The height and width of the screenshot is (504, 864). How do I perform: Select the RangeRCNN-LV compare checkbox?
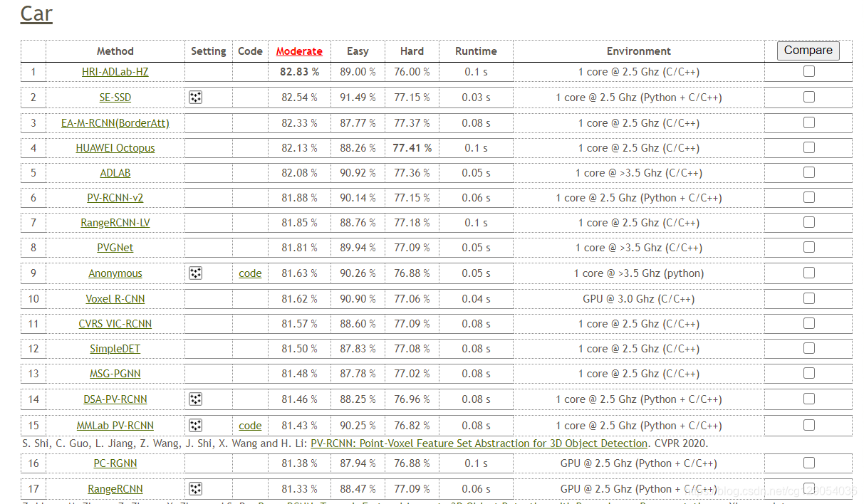(809, 222)
